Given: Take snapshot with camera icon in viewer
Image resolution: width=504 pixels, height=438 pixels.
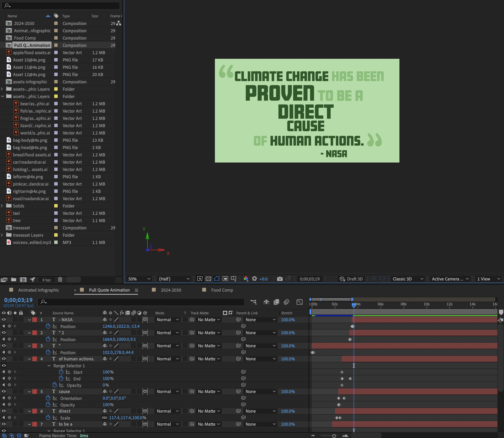Looking at the screenshot, I should [x=279, y=279].
